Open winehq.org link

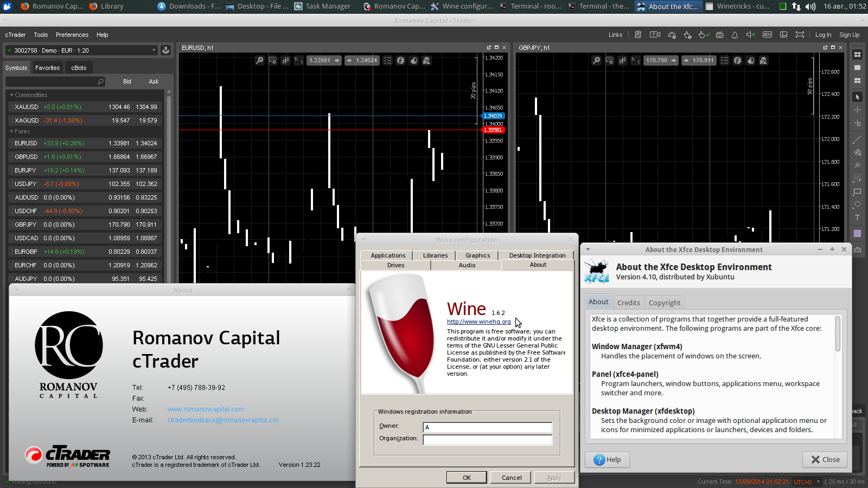478,322
